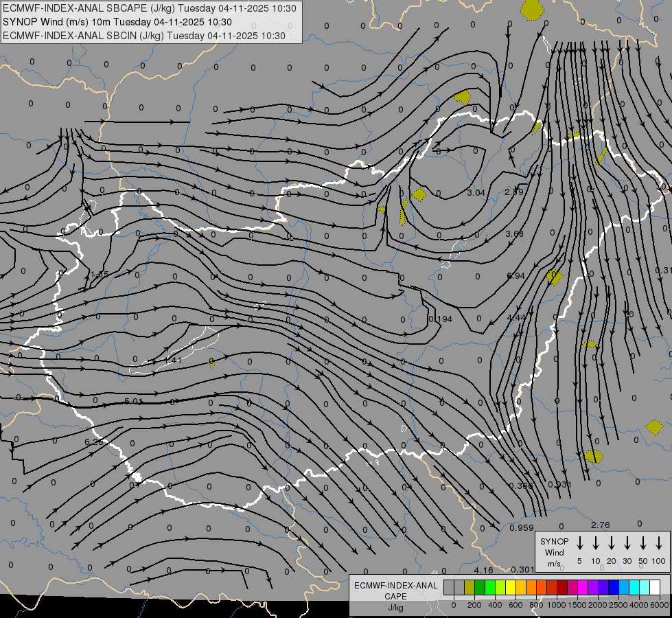The image size is (672, 618).
Task: Pick the olive CAPE legend swatch
Action: click(x=470, y=587)
